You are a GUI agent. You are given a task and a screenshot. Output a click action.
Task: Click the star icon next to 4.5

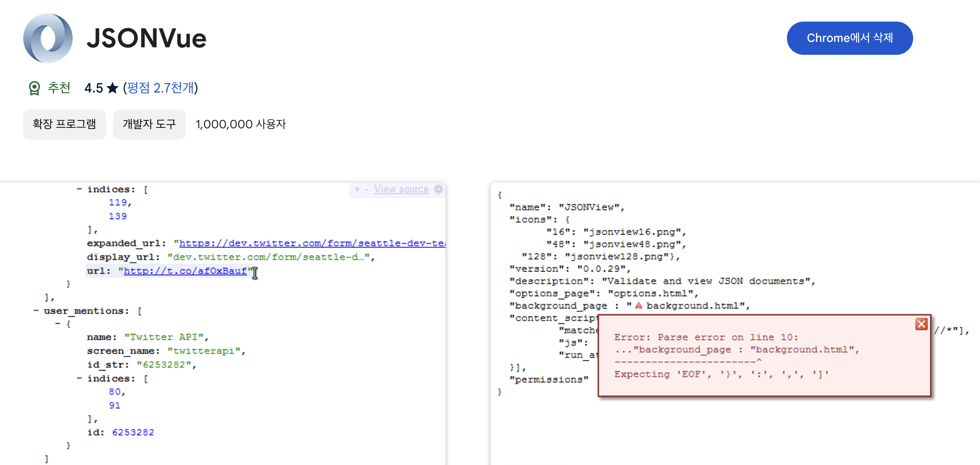[113, 88]
